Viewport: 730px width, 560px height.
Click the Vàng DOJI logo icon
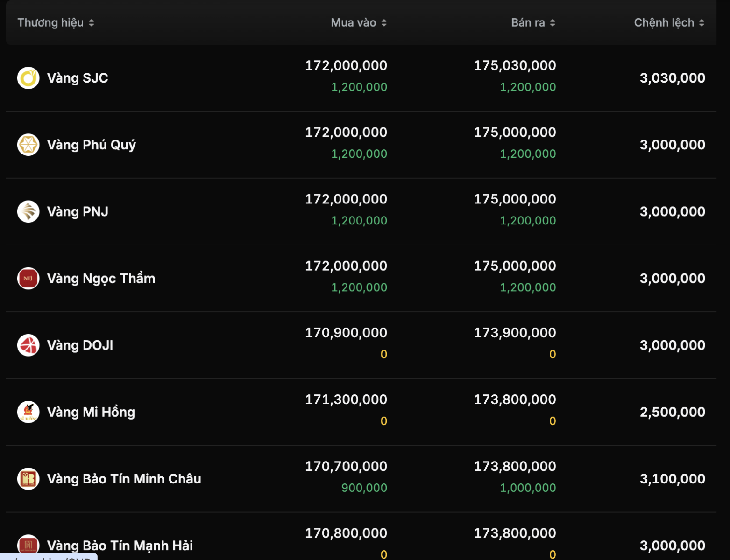tap(28, 345)
